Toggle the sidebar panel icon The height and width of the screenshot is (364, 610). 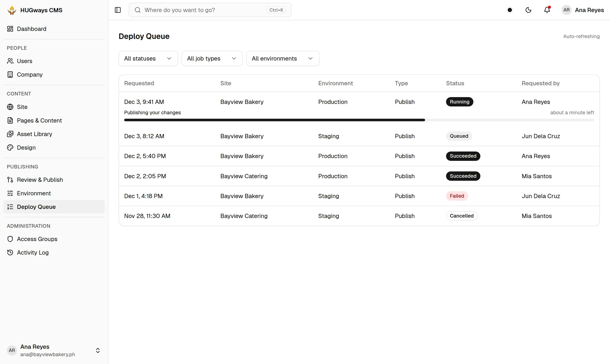118,10
